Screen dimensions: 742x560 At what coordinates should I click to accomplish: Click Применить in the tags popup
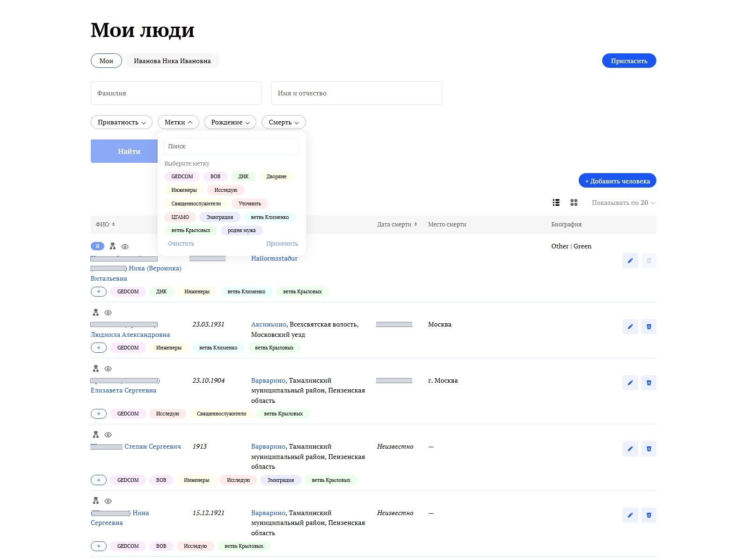click(x=282, y=244)
